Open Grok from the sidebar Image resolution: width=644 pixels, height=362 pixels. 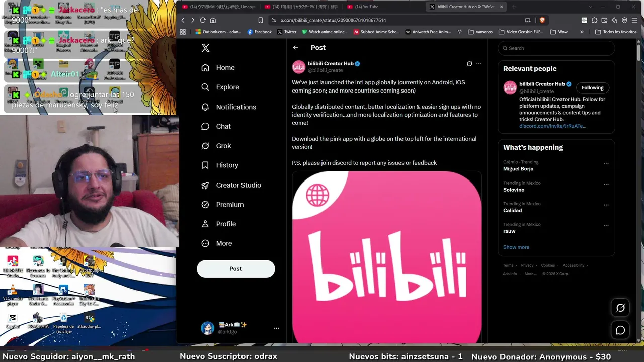click(216, 146)
